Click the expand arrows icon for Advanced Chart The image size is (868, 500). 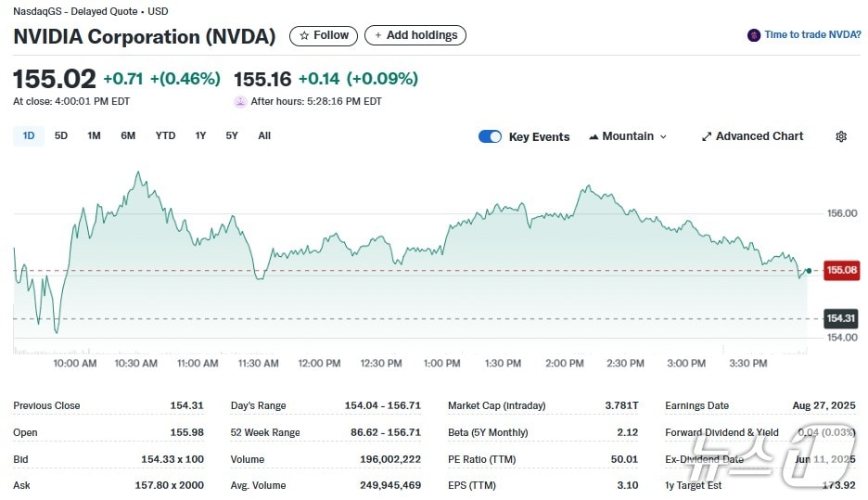pos(707,136)
